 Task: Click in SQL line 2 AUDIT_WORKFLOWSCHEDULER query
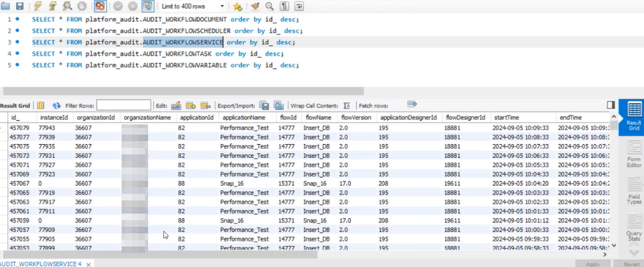click(167, 31)
